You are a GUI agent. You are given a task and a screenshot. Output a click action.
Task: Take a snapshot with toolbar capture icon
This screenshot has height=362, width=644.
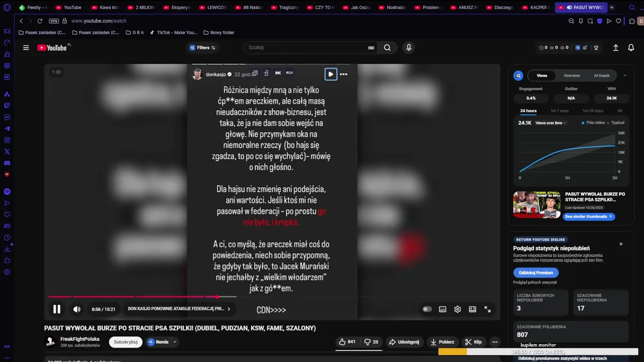click(590, 21)
